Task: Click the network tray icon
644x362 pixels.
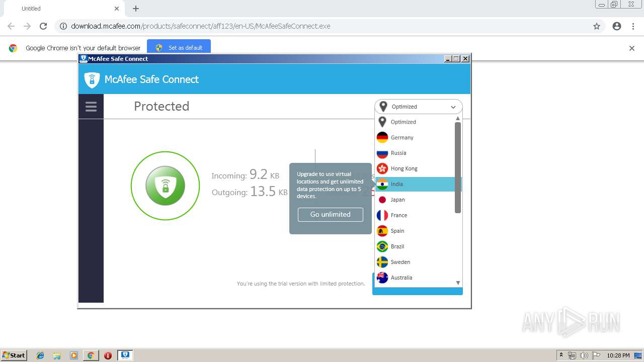Action: pyautogui.click(x=572, y=355)
